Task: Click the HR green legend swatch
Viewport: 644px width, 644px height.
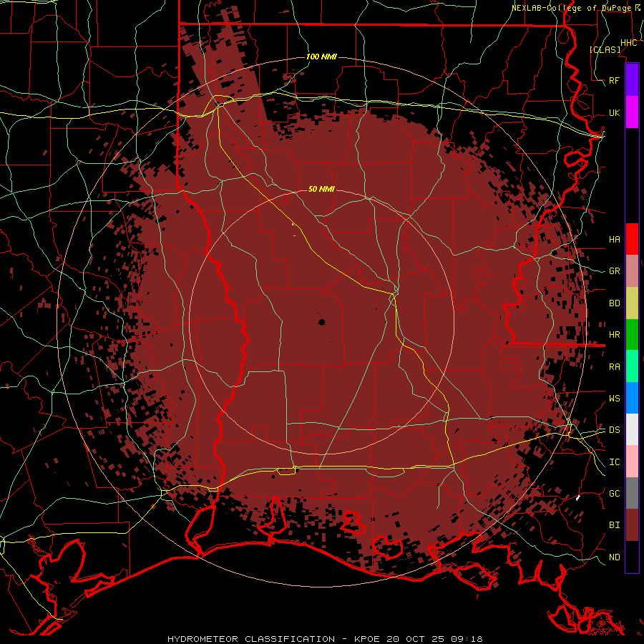Action: [632, 335]
